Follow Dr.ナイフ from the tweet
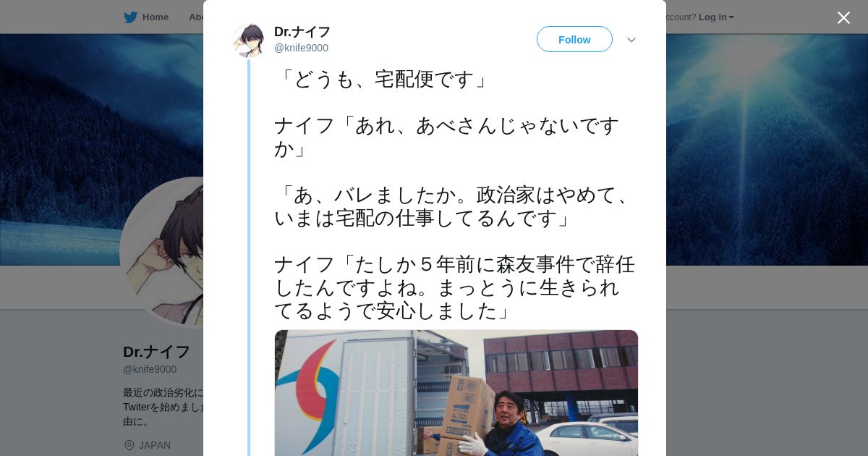 point(574,39)
